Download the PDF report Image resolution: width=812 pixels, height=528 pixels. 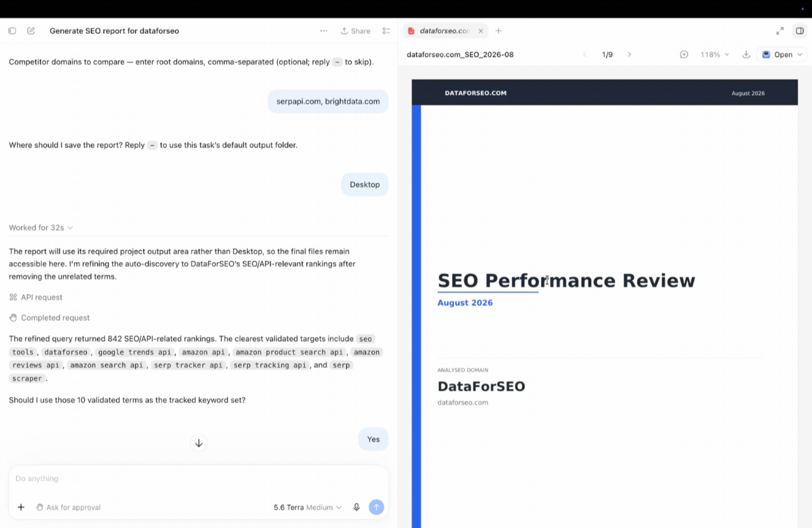pyautogui.click(x=746, y=54)
